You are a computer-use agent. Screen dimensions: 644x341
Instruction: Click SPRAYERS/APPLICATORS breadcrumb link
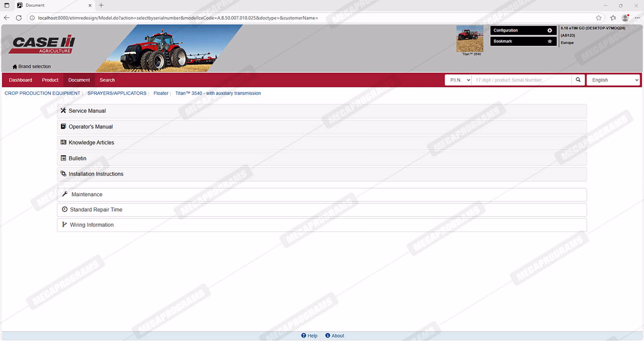pyautogui.click(x=117, y=93)
